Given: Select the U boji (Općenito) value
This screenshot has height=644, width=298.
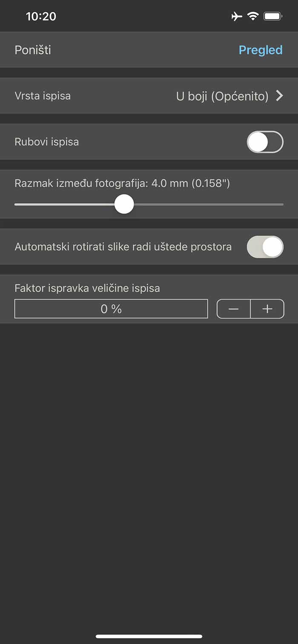Looking at the screenshot, I should click(x=222, y=96).
